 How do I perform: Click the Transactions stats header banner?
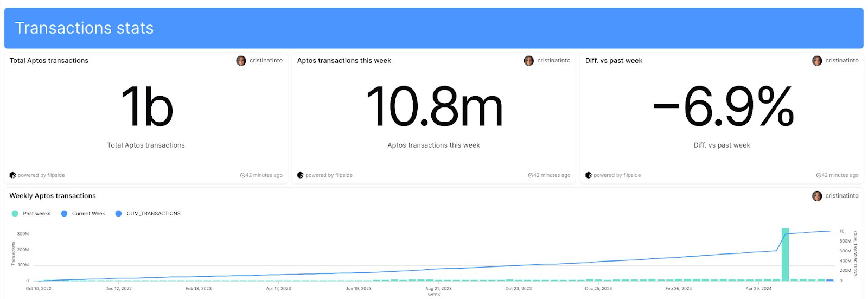(x=433, y=28)
